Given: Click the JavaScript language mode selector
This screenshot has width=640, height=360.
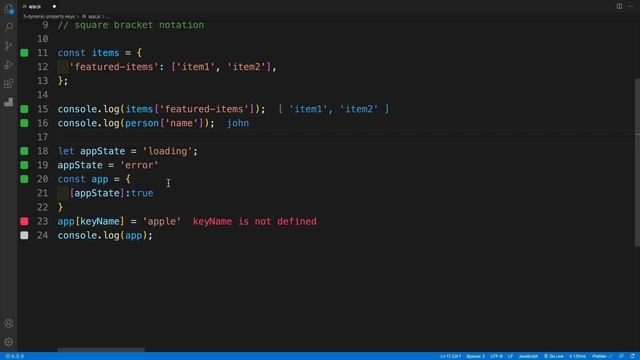Looking at the screenshot, I should pyautogui.click(x=528, y=356).
